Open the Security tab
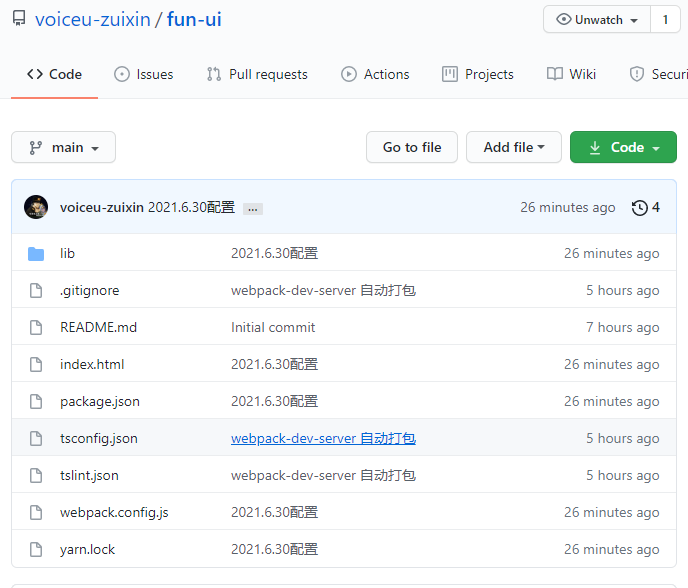The height and width of the screenshot is (588, 688). click(658, 74)
